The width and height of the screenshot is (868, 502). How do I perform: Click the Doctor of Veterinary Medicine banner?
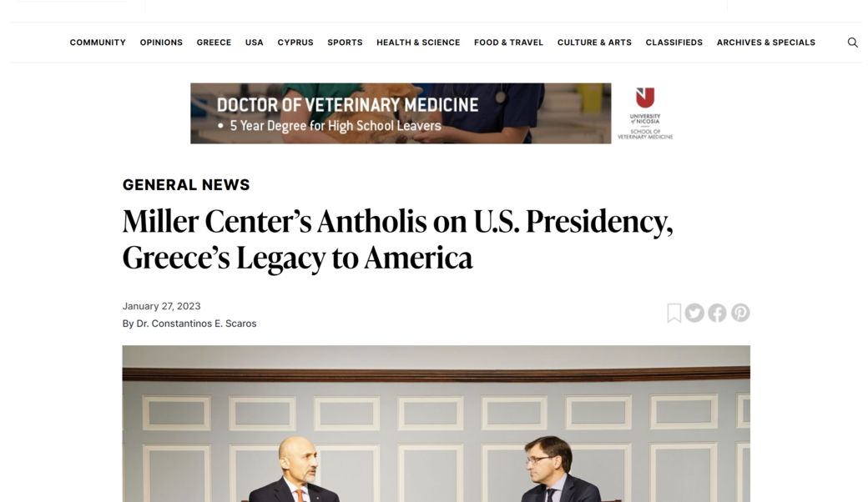pyautogui.click(x=401, y=113)
